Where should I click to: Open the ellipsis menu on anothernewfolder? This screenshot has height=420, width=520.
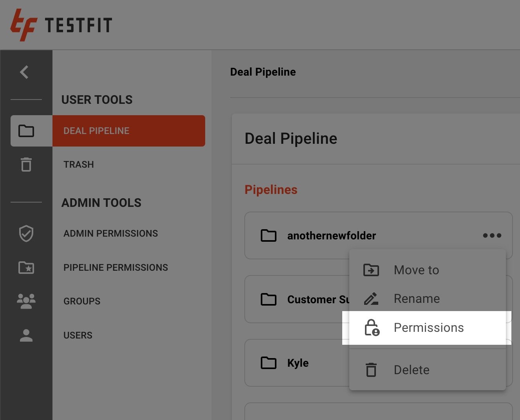click(492, 235)
